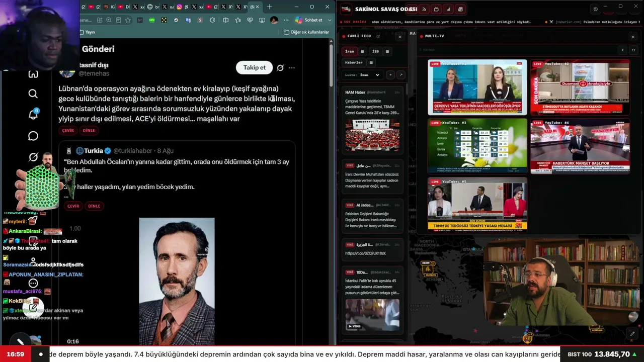Click ÇEVİR under the main post
The height and width of the screenshot is (362, 644).
pos(67,130)
